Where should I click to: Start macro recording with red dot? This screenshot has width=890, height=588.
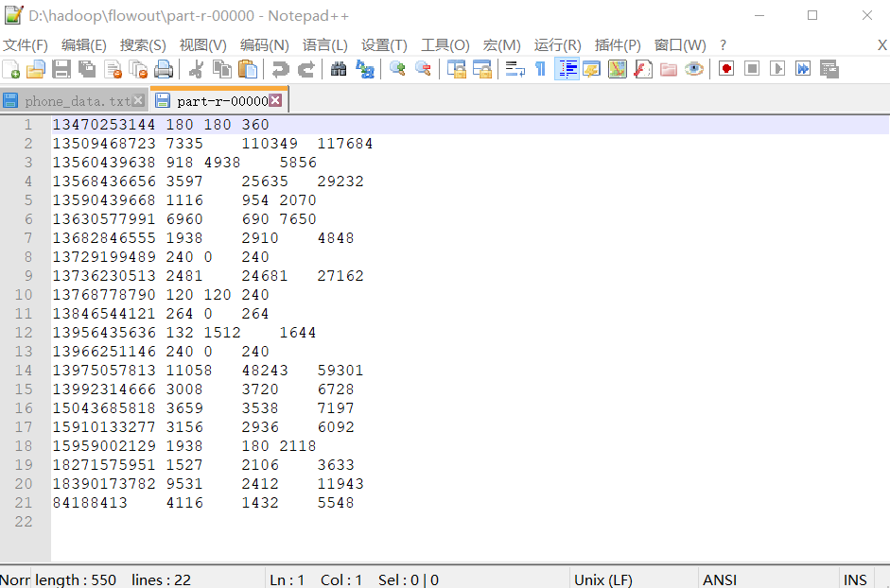coord(726,69)
